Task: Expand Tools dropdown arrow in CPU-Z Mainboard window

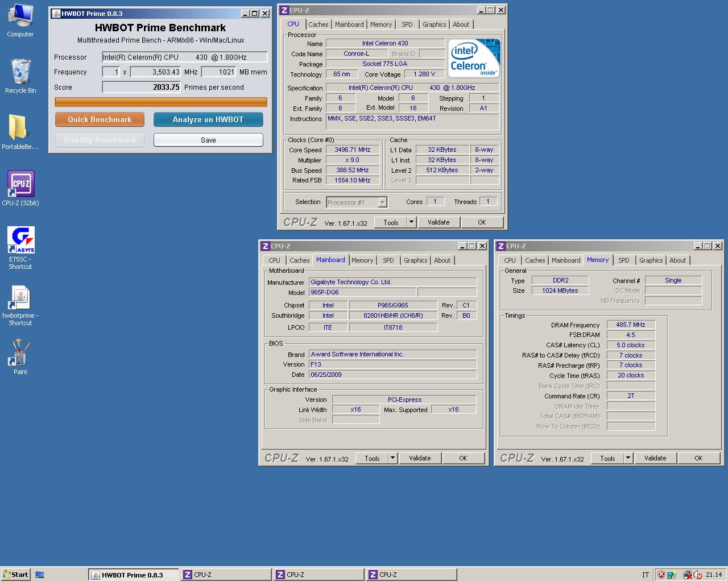Action: (393, 458)
